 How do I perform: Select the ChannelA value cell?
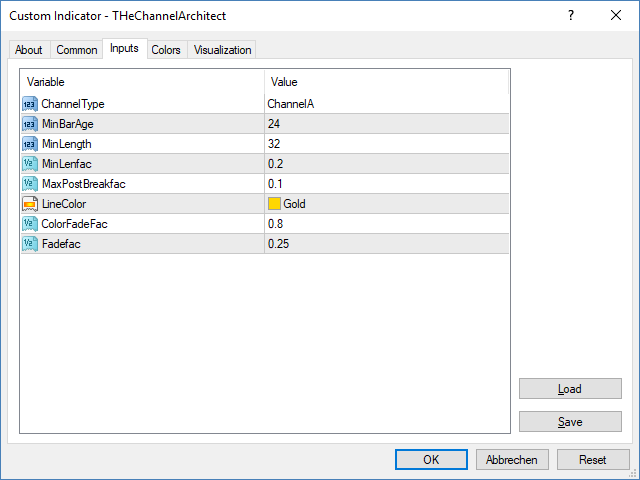[x=387, y=104]
